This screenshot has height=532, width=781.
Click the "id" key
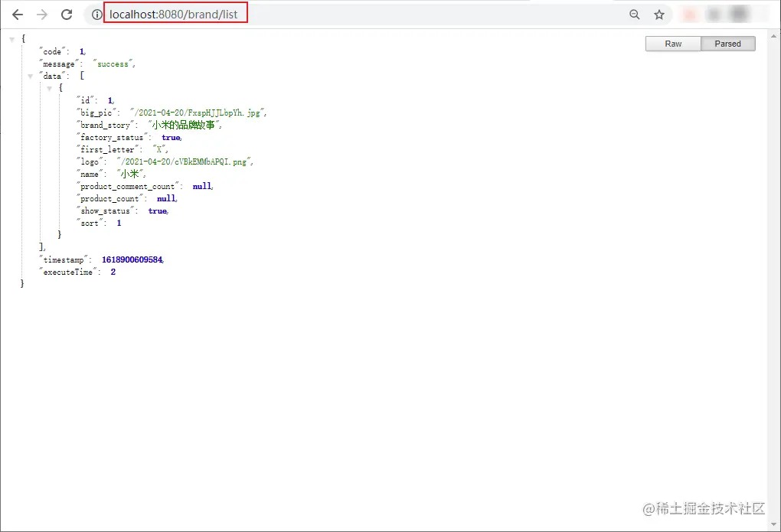(x=85, y=100)
